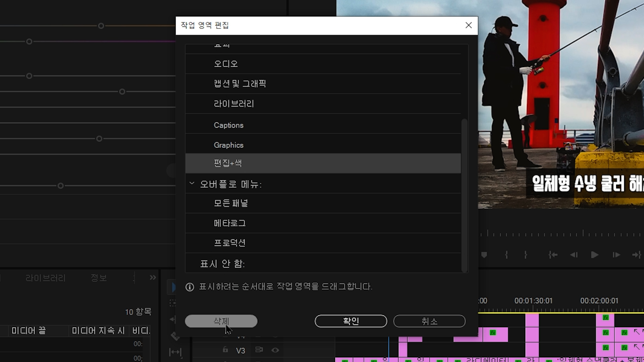Select the slip tool icon in timeline toolbar
644x362 pixels.
click(x=175, y=352)
